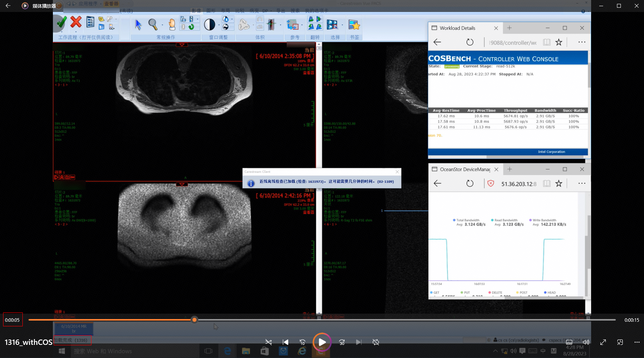Toggle Read Bandwidth legend item
This screenshot has width=644, height=358.
(504, 220)
